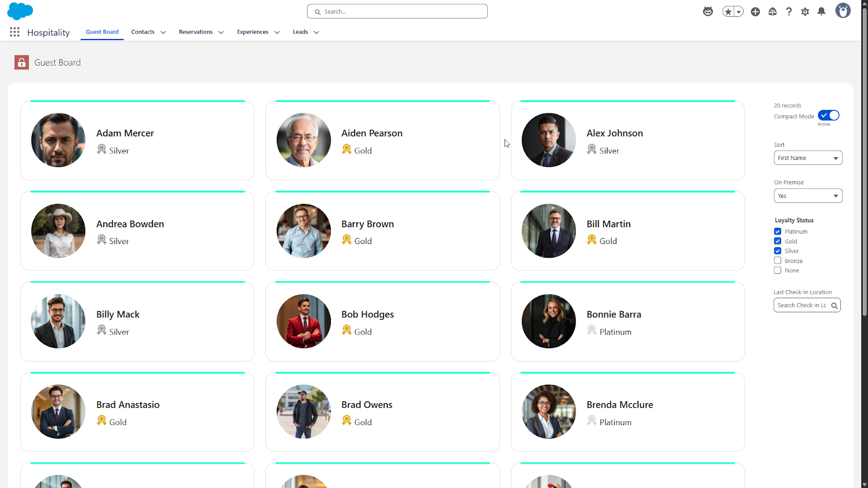868x488 pixels.
Task: Open the Setup gear icon
Action: click(x=805, y=11)
